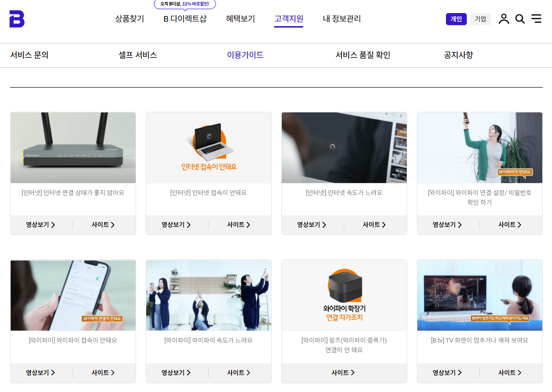Select the 내 정보관리 menu
552x392 pixels.
pyautogui.click(x=341, y=19)
